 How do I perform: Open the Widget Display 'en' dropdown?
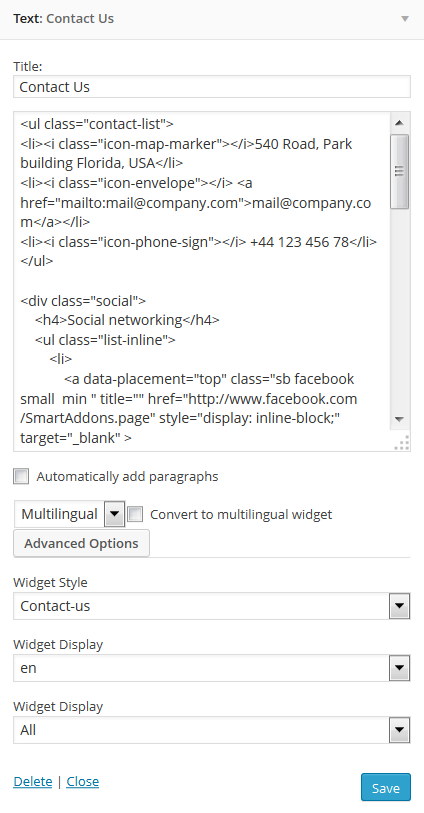[x=211, y=668]
